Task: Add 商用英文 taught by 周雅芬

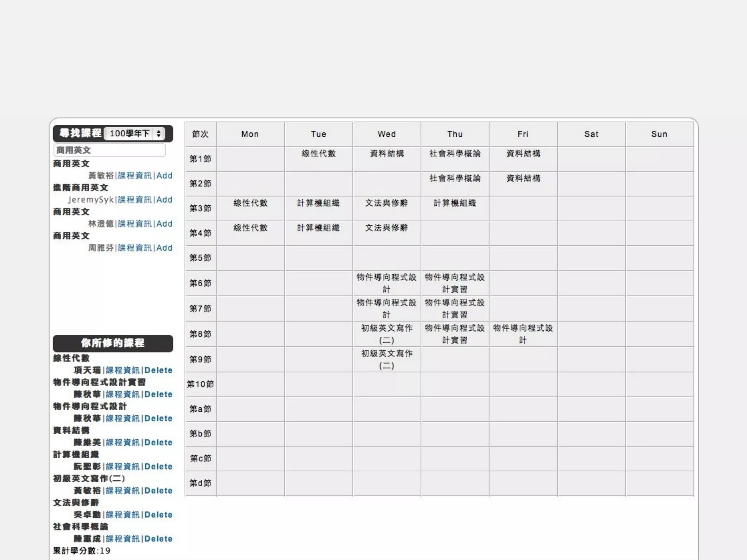Action: (x=164, y=248)
